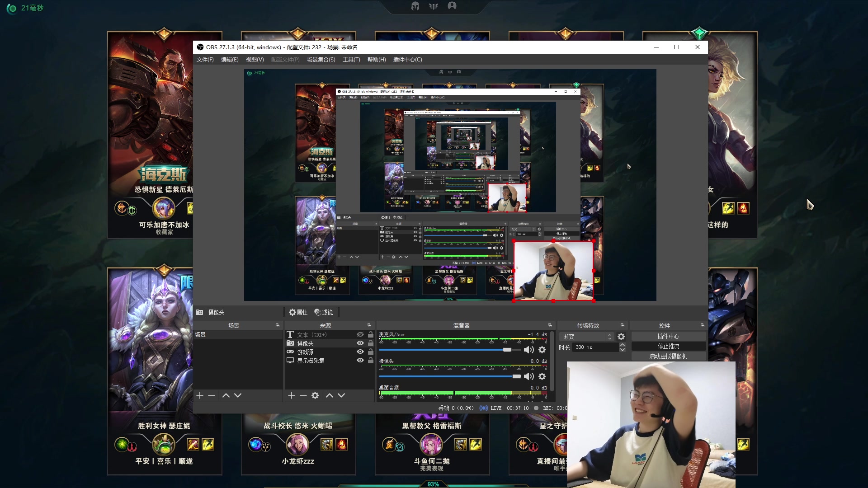Click 小龙虾zzz champion portrait icon

[x=297, y=444]
